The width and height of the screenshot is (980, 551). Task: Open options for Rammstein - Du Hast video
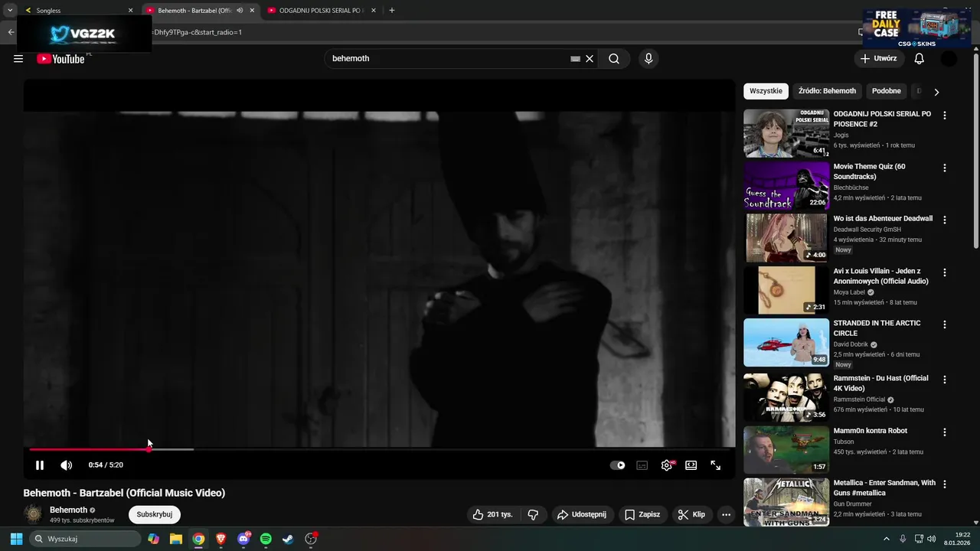944,380
